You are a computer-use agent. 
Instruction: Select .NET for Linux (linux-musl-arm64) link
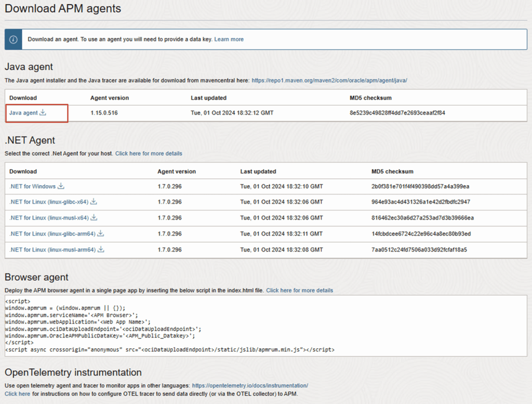coord(52,250)
